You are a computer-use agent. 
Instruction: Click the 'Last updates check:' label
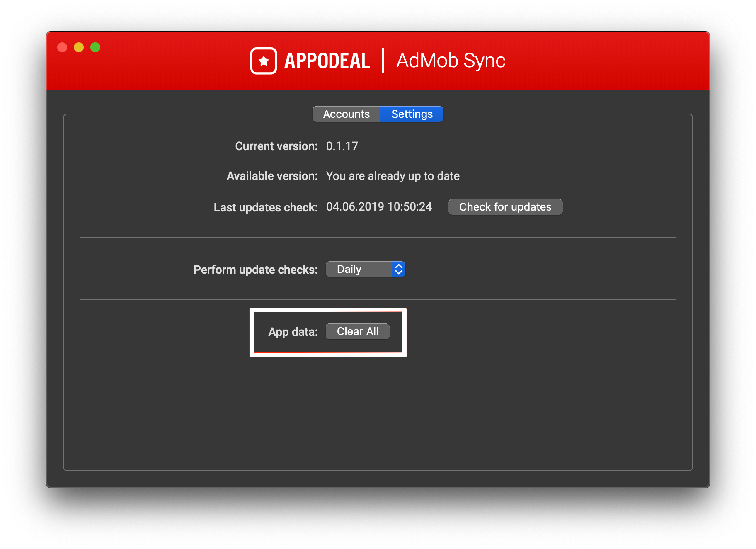click(x=265, y=207)
